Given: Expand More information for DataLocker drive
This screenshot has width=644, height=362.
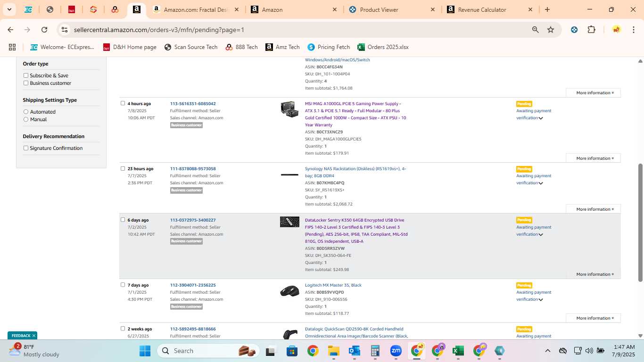Looking at the screenshot, I should (x=593, y=274).
